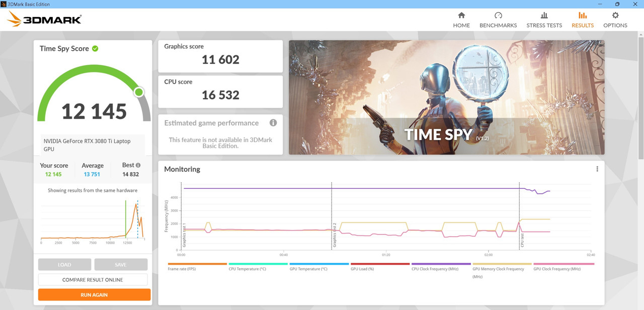Viewport: 644px width, 310px height.
Task: Click the Average score 13 751
Action: [92, 174]
